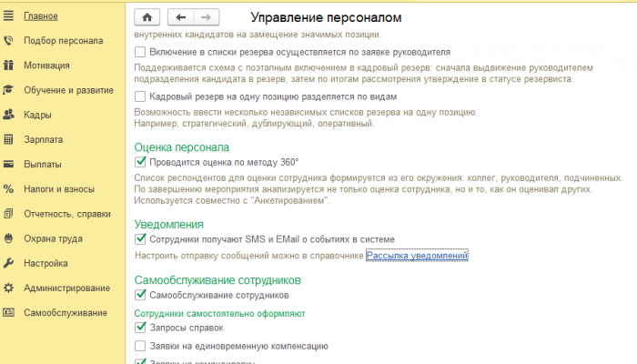
Task: Go to Налоги и взносы menu item
Action: click(59, 189)
